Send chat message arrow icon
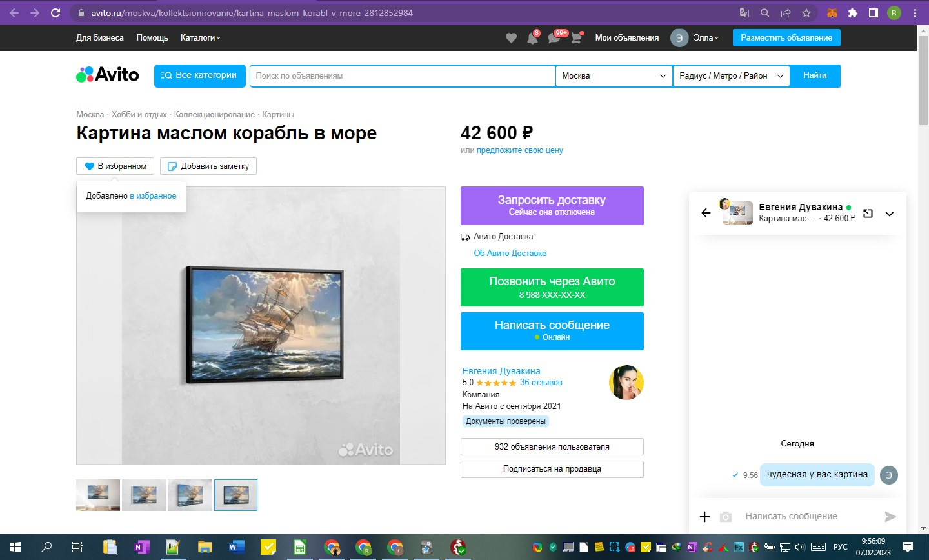This screenshot has width=929, height=560. (x=890, y=516)
